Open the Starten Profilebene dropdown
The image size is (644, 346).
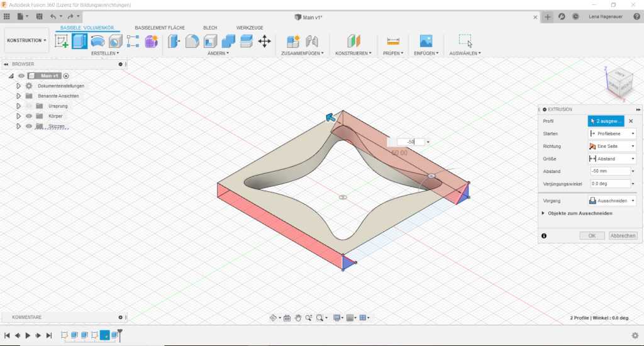click(x=612, y=133)
